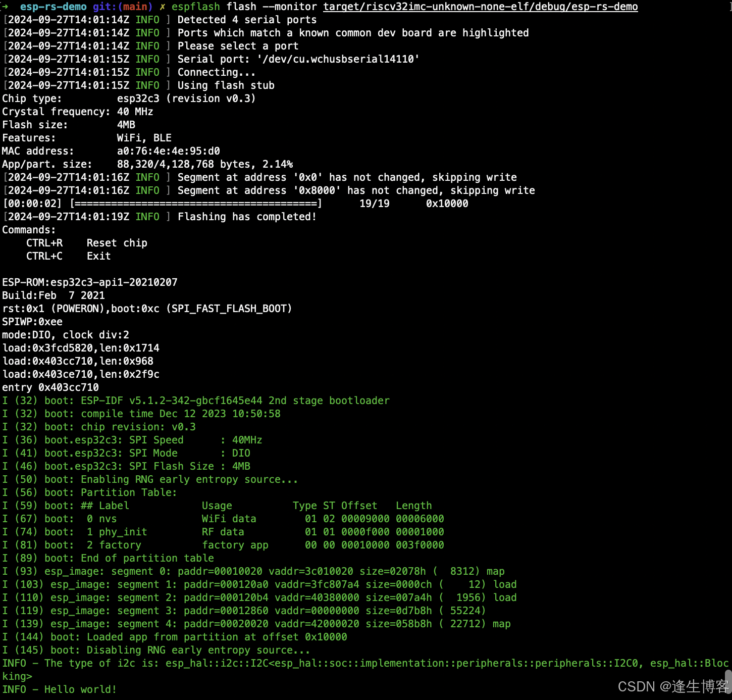Click 'INFO - Hello world!' output line
This screenshot has width=732, height=700.
click(60, 689)
